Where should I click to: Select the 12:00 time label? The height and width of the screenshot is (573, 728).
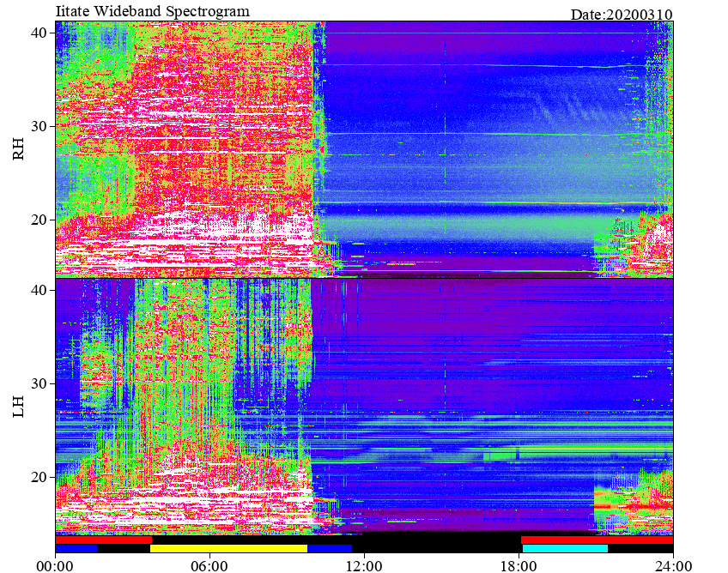point(365,566)
